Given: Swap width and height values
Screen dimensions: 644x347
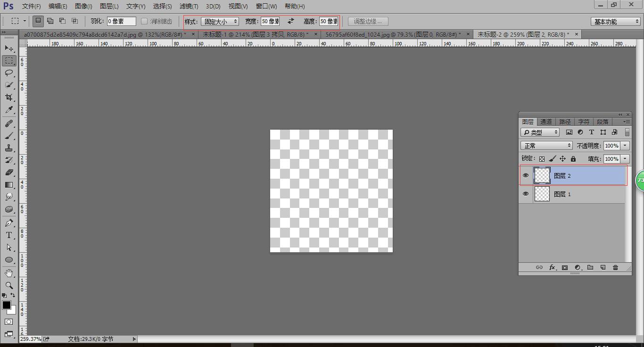Looking at the screenshot, I should (291, 21).
